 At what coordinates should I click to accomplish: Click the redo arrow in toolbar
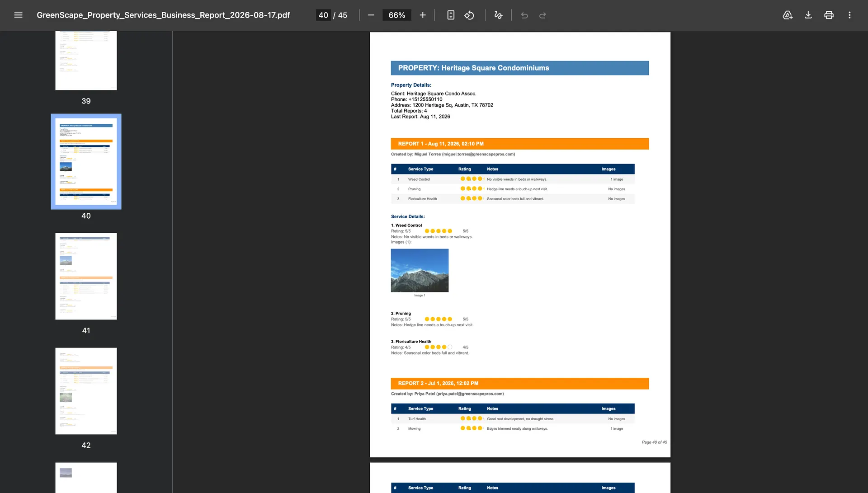coord(542,15)
